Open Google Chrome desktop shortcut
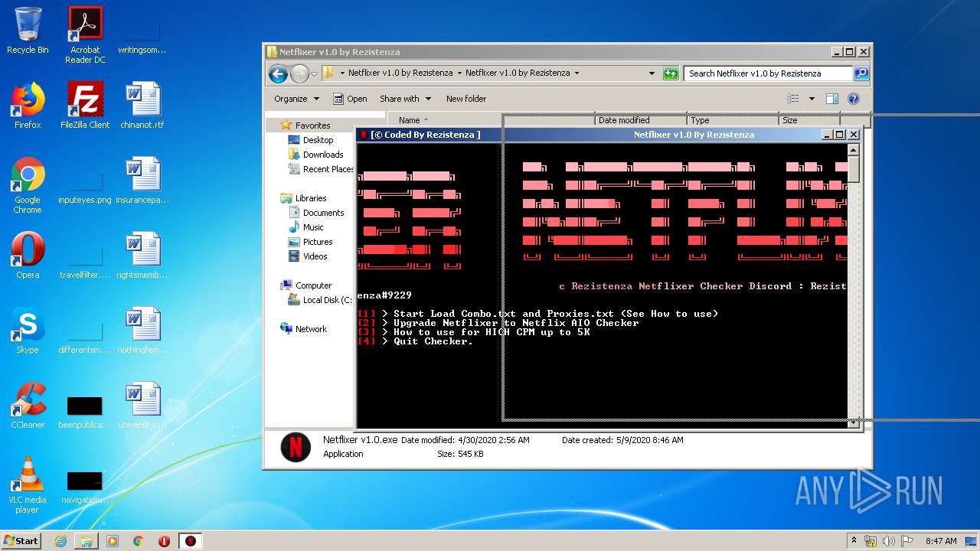This screenshot has width=980, height=551. coord(28,185)
